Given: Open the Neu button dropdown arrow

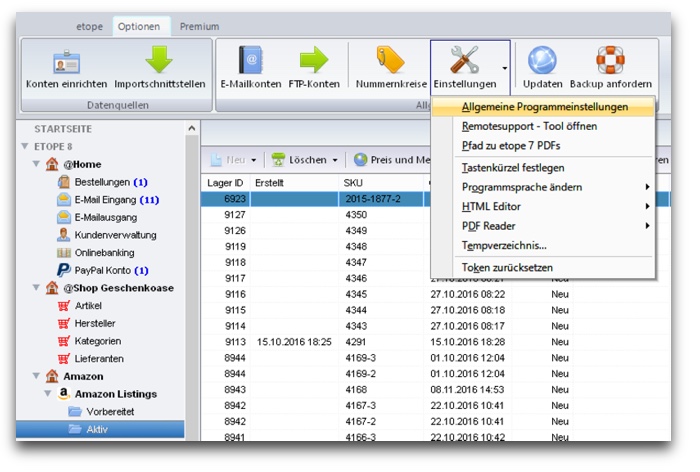Looking at the screenshot, I should click(x=254, y=160).
